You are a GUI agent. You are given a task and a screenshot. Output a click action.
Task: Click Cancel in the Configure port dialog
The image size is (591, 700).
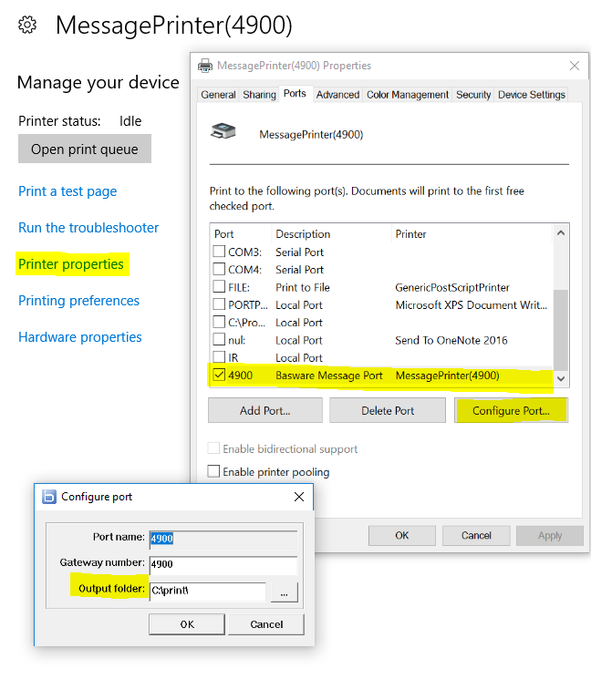[266, 624]
